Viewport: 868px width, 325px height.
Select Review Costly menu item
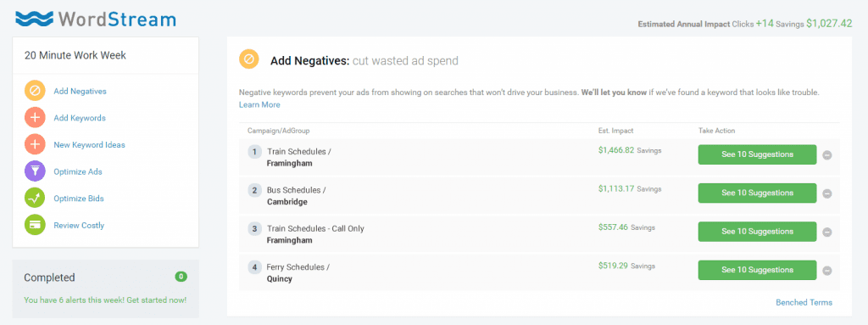click(x=79, y=225)
